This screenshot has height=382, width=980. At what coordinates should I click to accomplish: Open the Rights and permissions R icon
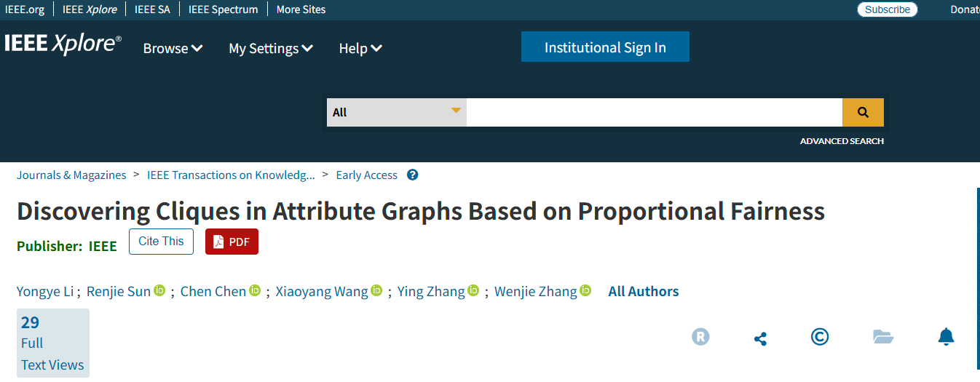point(700,337)
